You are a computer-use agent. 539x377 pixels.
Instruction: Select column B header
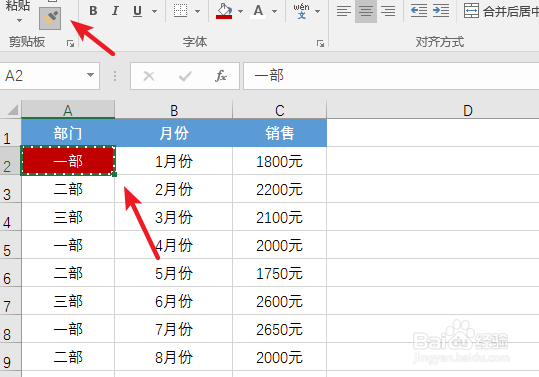pos(174,110)
